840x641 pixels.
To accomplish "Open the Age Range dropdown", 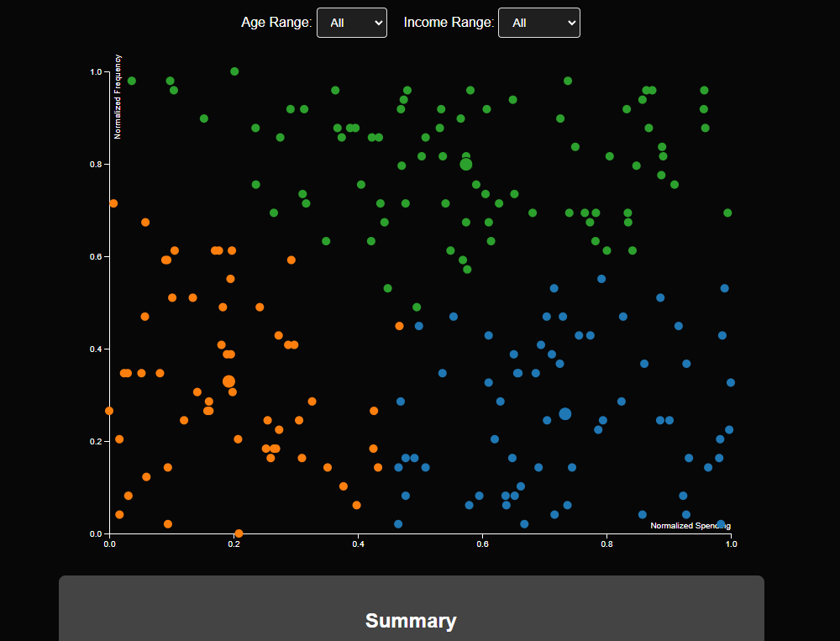I will (x=351, y=23).
